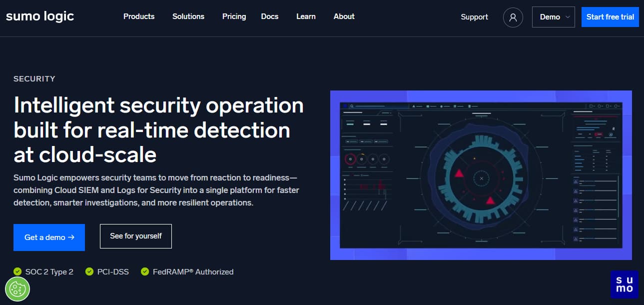Viewport: 644px width, 305px height.
Task: Open the Solutions menu
Action: point(188,16)
